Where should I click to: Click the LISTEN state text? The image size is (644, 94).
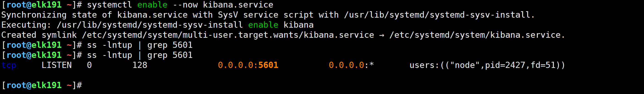click(x=57, y=65)
